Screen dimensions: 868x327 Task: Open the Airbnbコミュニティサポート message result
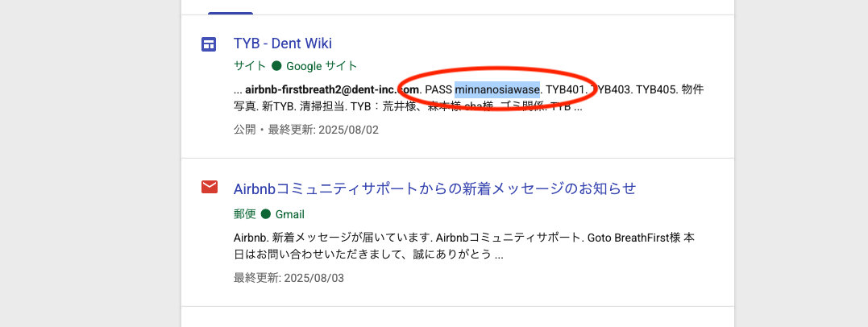[434, 188]
